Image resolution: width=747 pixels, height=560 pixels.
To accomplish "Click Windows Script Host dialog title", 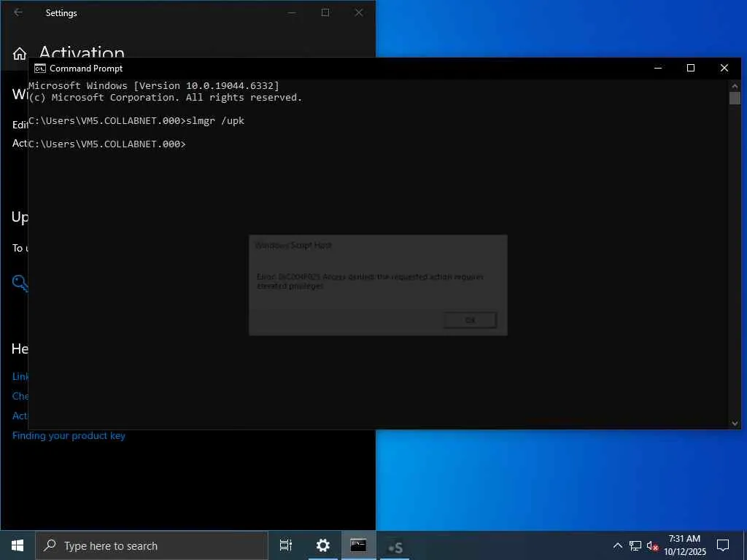I will pos(293,246).
